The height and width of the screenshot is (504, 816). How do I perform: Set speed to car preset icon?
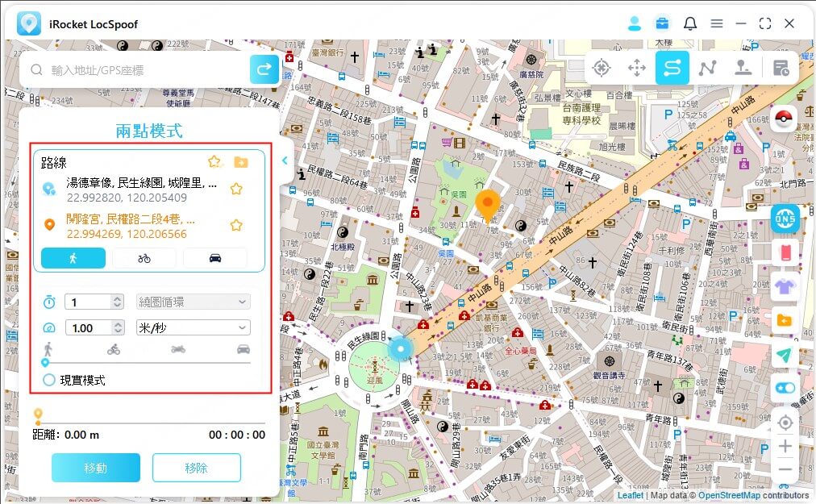click(x=243, y=349)
